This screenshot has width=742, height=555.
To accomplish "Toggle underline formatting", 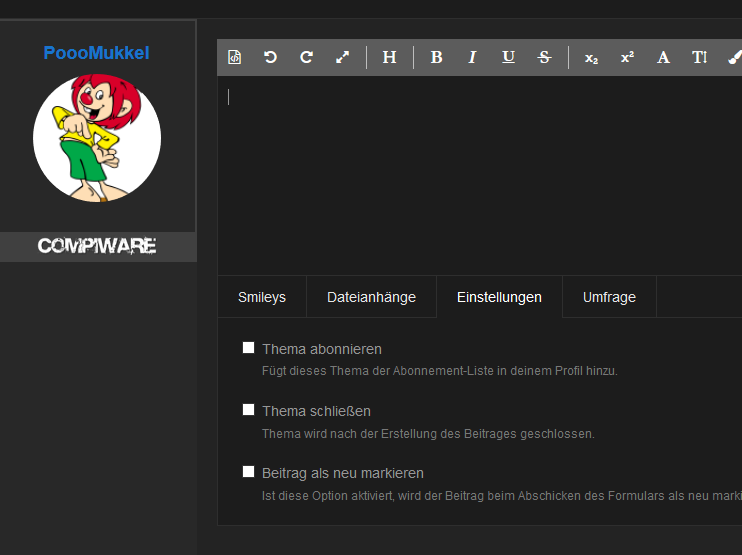I will (x=508, y=57).
